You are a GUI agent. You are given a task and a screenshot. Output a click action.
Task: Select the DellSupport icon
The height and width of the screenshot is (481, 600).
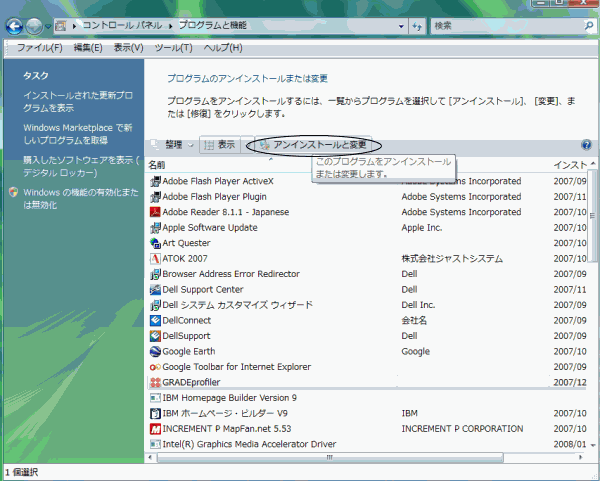tap(155, 336)
